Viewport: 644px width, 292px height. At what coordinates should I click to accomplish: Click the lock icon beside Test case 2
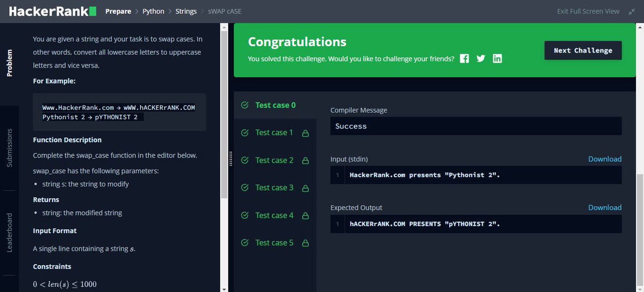305,160
